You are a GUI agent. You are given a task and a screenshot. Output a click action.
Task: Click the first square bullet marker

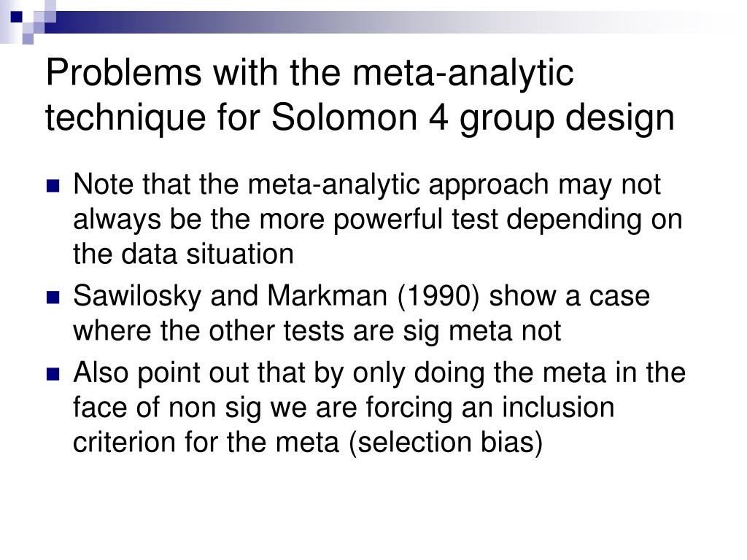tap(53, 186)
